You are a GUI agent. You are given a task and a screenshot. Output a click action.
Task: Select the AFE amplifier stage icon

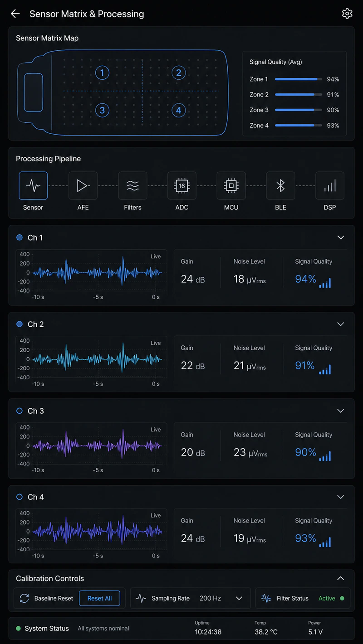pos(83,186)
